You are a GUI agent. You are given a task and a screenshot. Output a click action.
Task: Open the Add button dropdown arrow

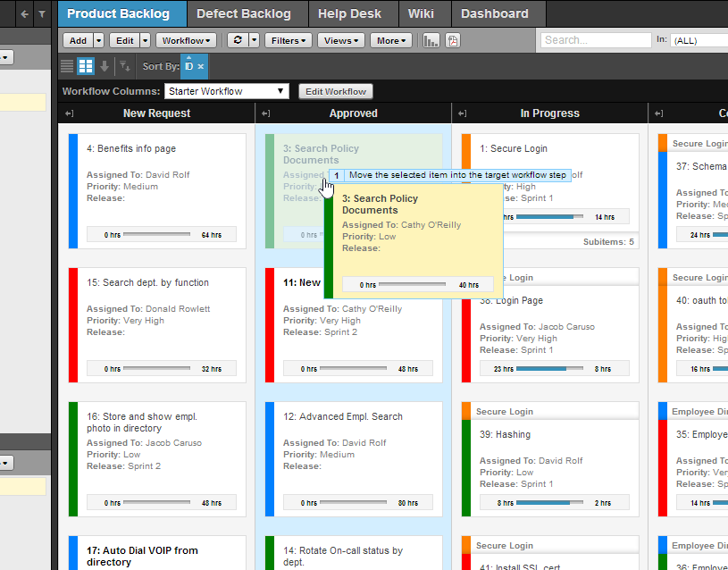coord(98,40)
